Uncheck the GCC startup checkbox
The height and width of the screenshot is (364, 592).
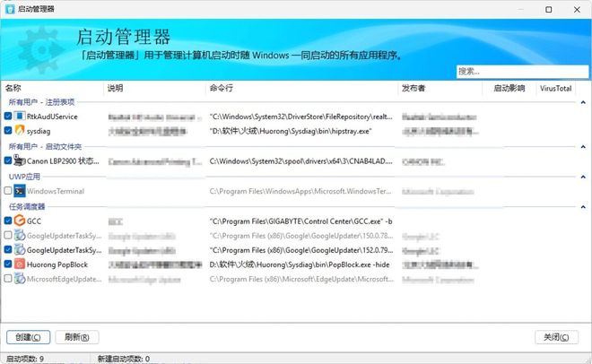coord(8,221)
